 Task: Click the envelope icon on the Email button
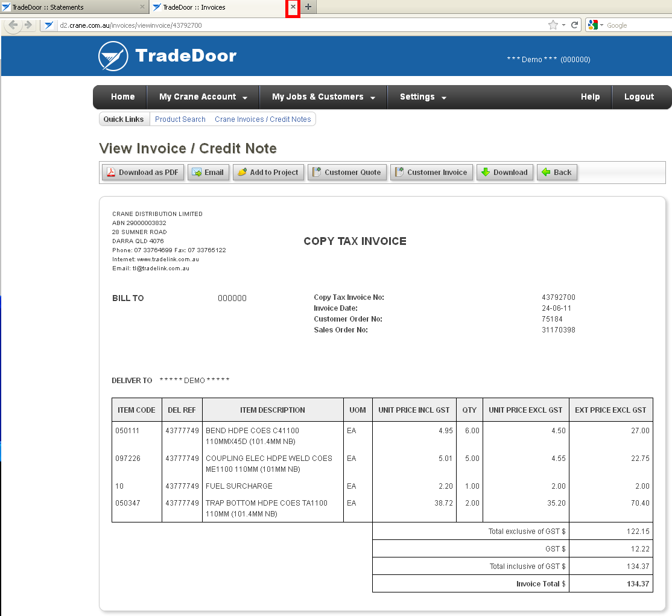(197, 173)
